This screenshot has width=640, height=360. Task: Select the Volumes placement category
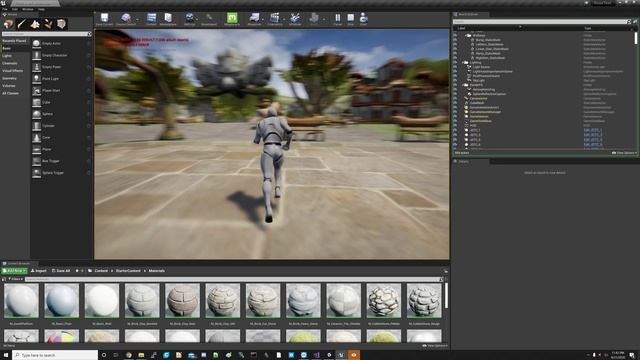click(x=9, y=86)
